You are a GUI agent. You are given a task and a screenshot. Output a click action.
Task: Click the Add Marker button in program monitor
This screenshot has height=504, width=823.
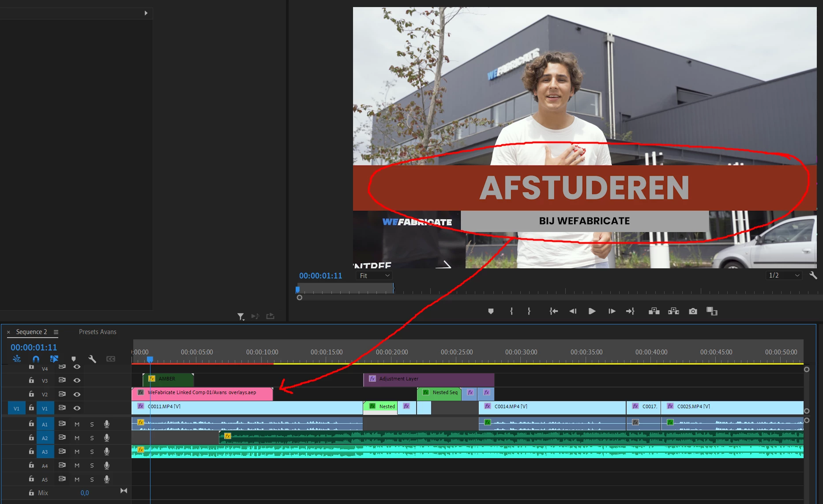[491, 311]
